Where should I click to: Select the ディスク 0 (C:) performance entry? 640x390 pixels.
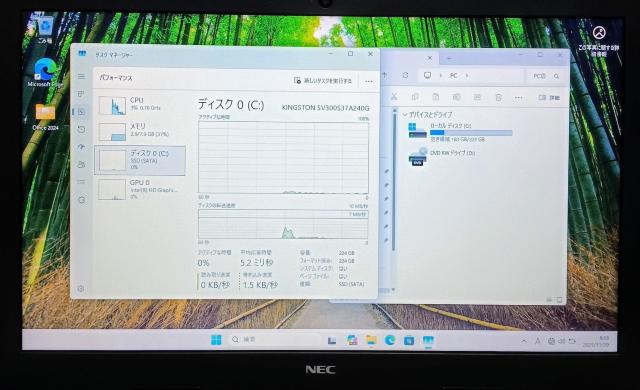point(140,160)
